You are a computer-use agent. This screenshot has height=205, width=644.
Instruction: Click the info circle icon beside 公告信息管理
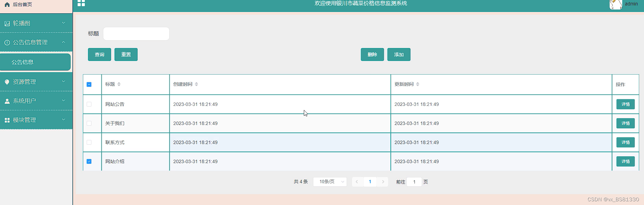pos(7,43)
